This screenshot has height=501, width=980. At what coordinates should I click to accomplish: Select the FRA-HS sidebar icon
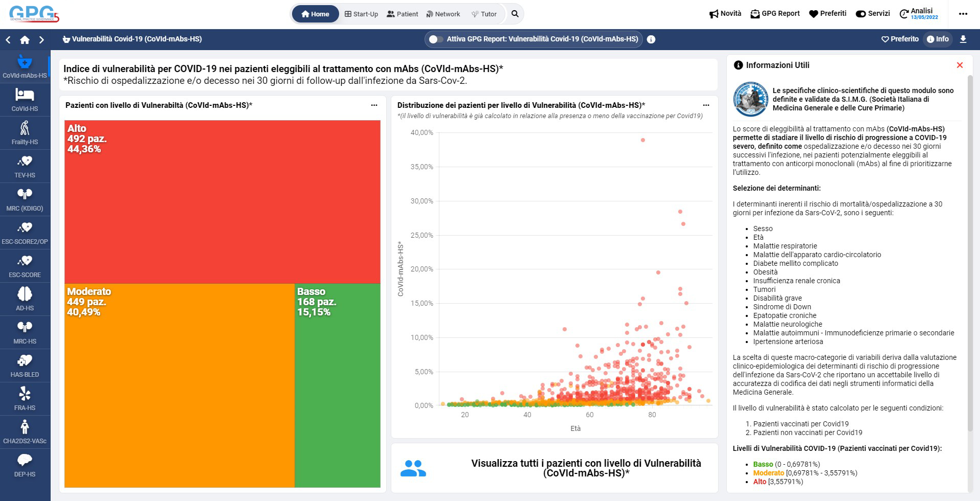[x=25, y=399]
